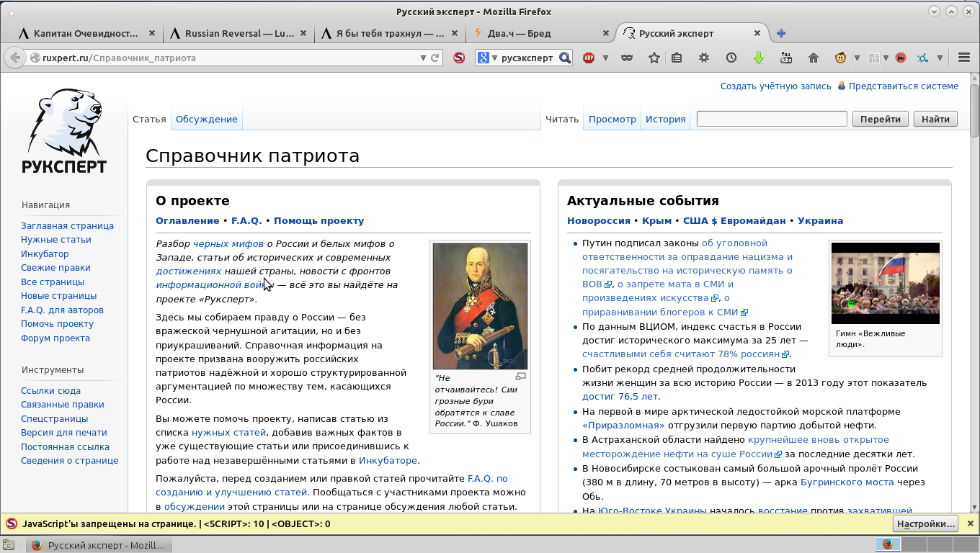Expand the grid table icon dropdown arrow
The width and height of the screenshot is (980, 553).
[x=886, y=58]
